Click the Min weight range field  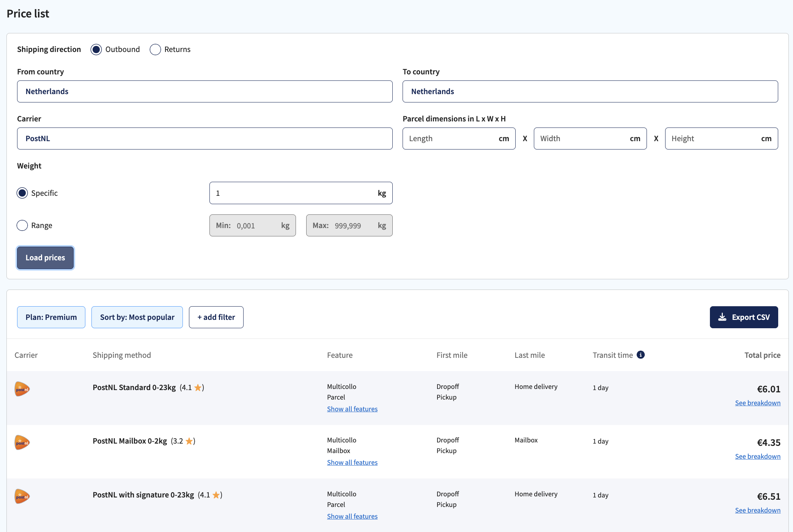(253, 225)
